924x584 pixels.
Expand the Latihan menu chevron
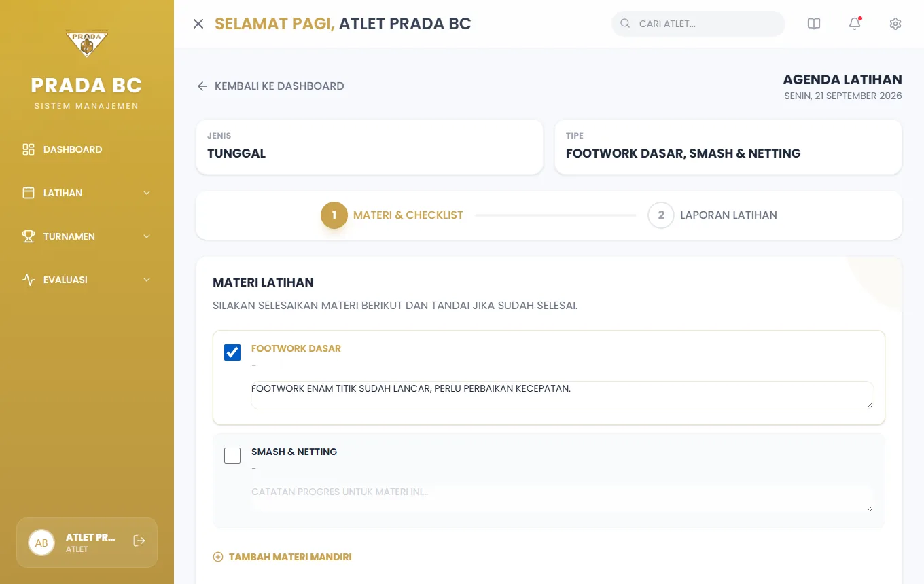(x=147, y=193)
